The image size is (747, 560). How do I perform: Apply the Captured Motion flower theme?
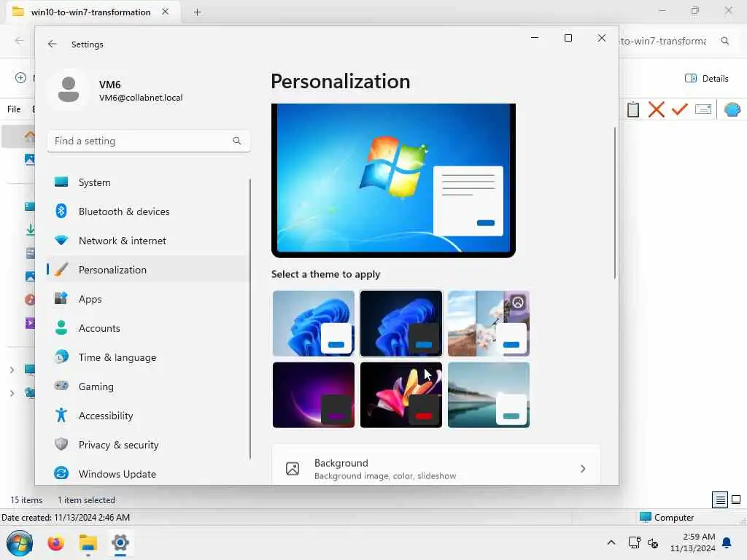(x=401, y=394)
